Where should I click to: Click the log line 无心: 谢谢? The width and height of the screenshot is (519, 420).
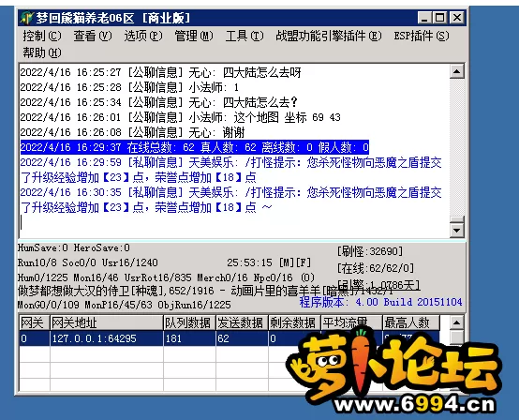pyautogui.click(x=132, y=132)
